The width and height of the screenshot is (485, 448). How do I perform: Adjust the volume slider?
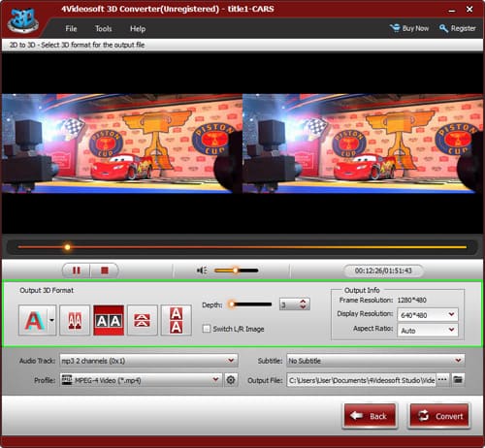pyautogui.click(x=236, y=271)
